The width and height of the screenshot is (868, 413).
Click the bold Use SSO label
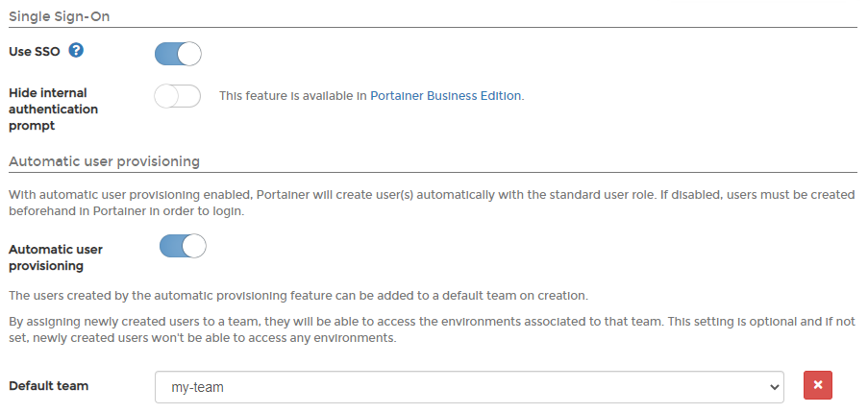(x=34, y=51)
